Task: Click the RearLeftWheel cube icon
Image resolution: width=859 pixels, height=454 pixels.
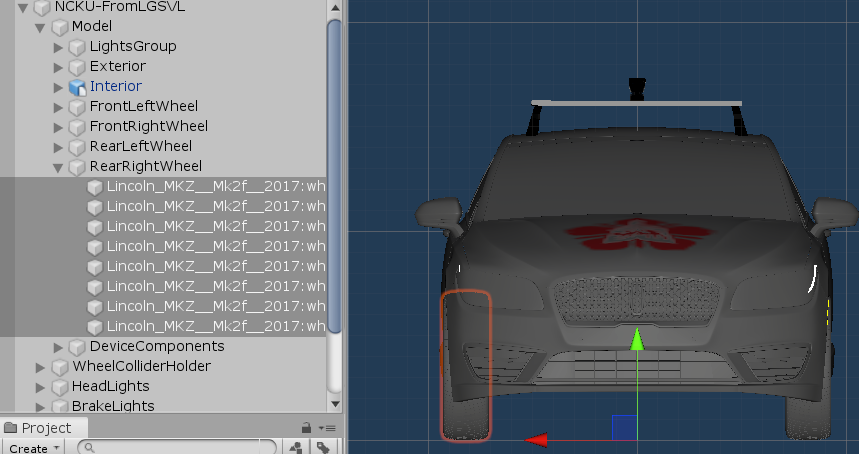Action: tap(77, 147)
